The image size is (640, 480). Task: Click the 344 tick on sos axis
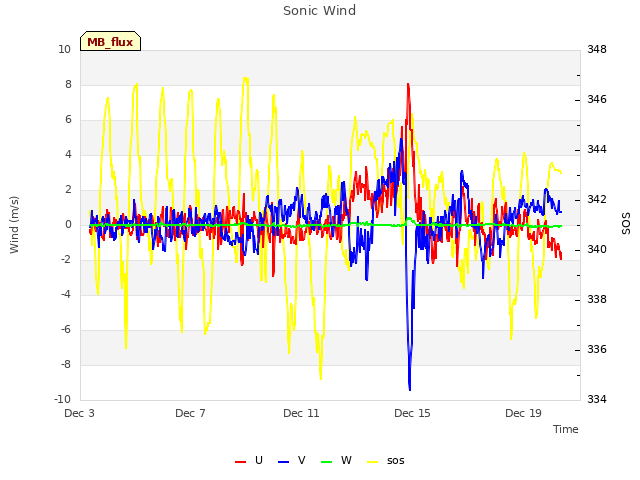pyautogui.click(x=597, y=149)
